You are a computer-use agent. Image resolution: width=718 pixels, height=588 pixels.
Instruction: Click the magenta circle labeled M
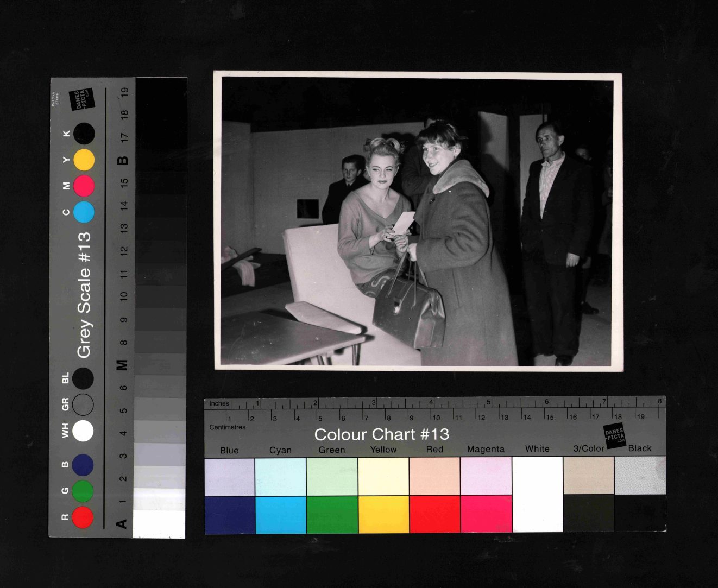(x=84, y=186)
